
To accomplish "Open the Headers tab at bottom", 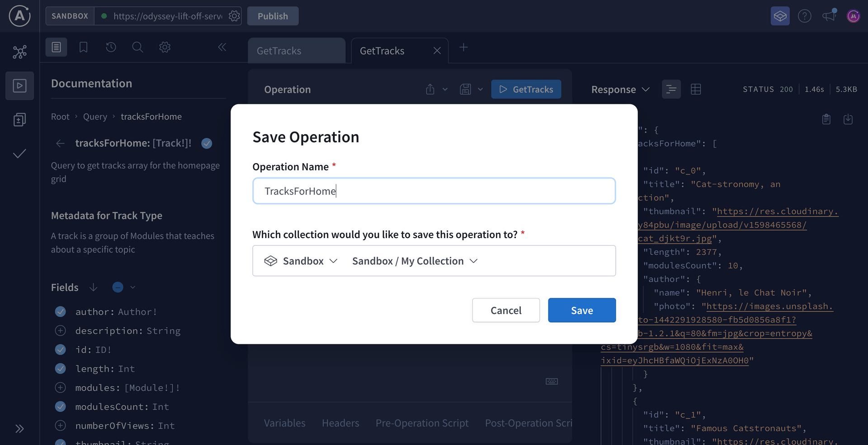I will (x=340, y=423).
